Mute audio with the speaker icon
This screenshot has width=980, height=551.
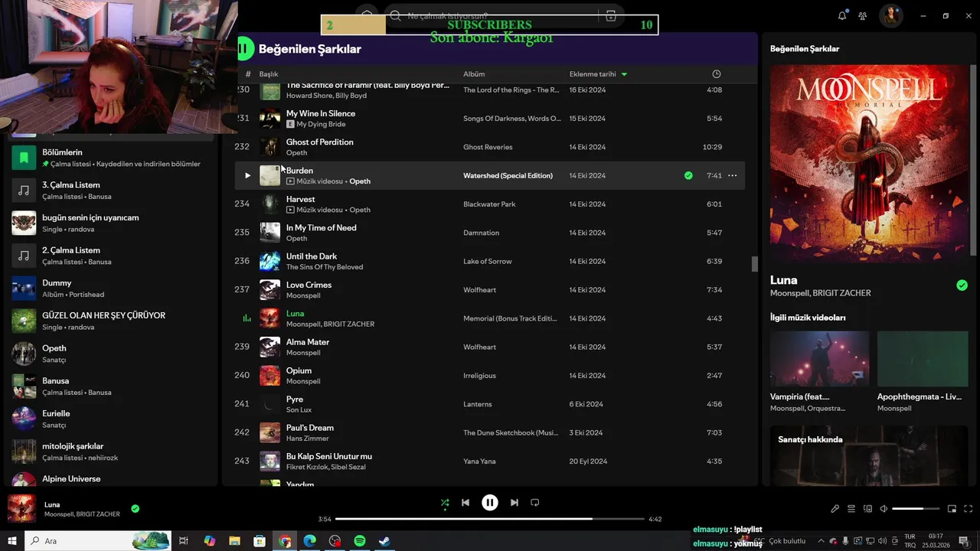884,509
